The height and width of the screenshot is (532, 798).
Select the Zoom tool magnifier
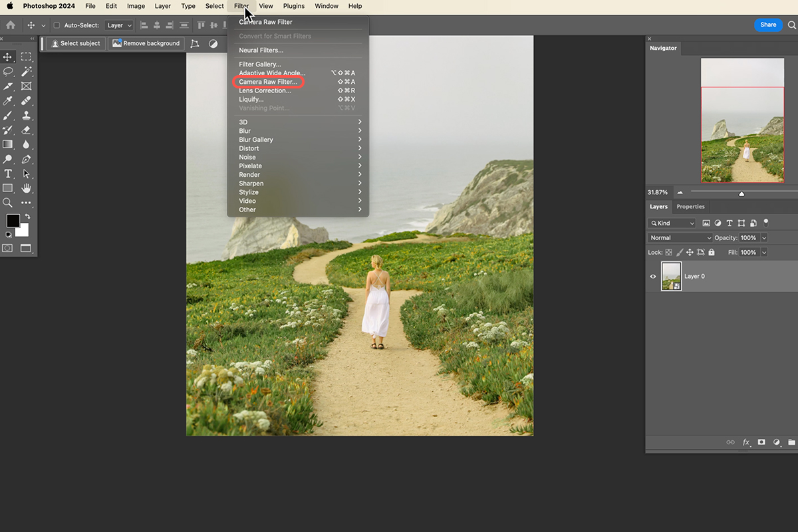8,203
